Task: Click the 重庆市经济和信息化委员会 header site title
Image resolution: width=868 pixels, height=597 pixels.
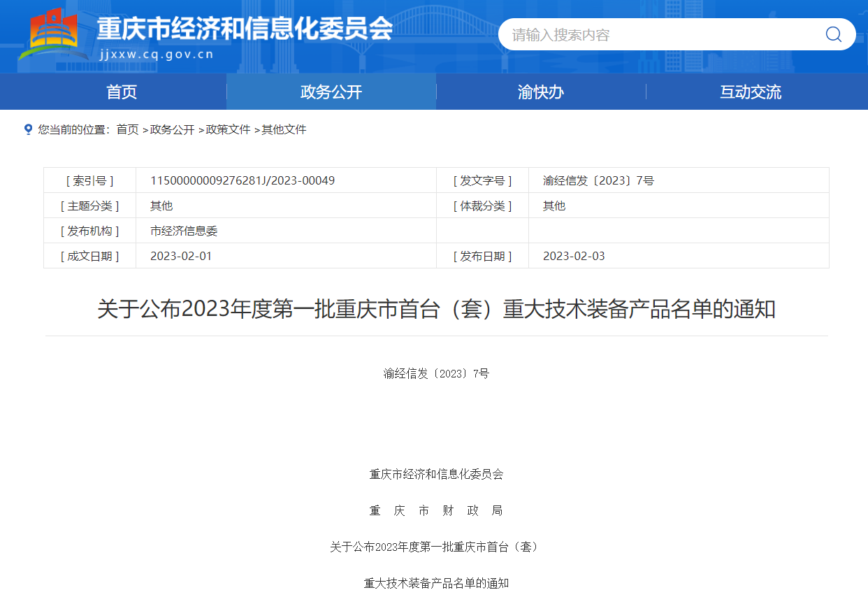Action: (245, 28)
